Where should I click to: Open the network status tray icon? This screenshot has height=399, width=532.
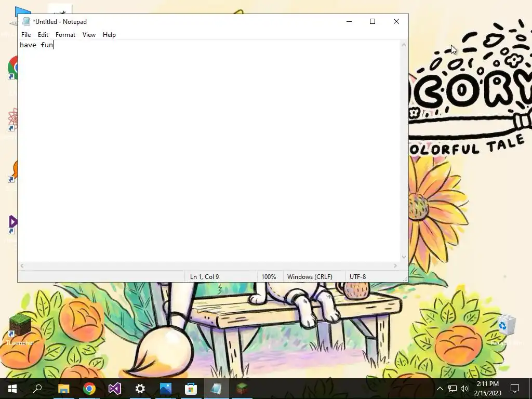453,389
